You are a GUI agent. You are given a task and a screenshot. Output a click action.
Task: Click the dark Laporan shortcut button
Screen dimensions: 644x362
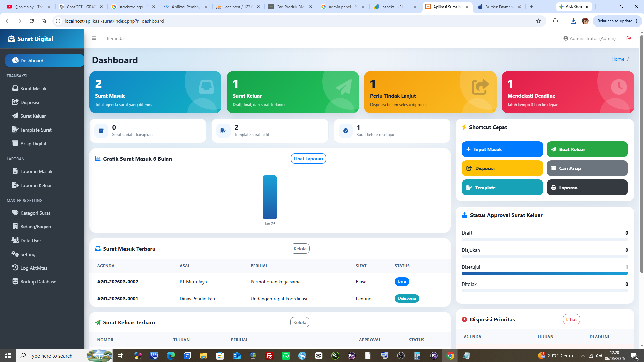click(587, 188)
